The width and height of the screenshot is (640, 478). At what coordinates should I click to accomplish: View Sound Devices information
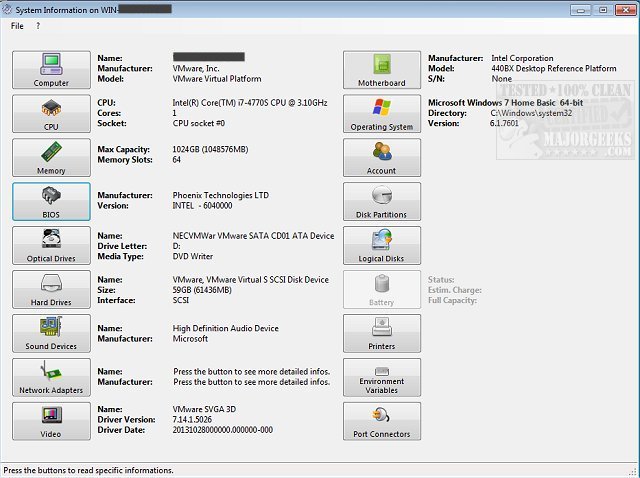52,333
